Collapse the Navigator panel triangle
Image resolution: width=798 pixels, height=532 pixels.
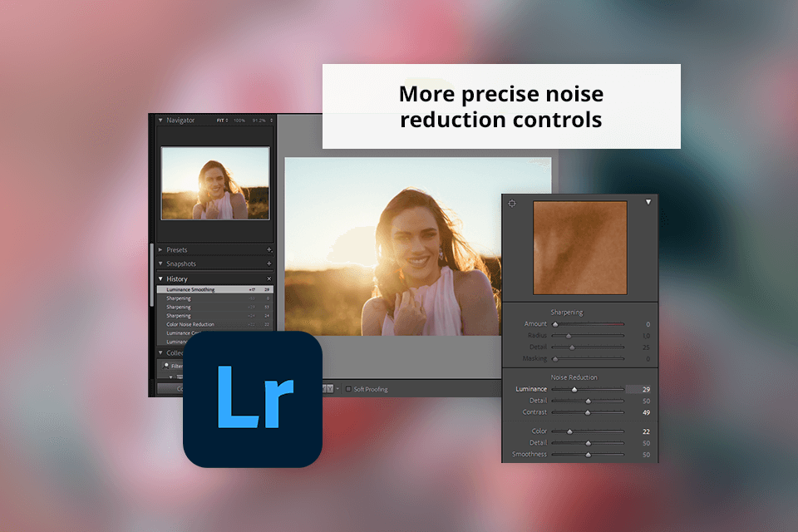click(160, 121)
